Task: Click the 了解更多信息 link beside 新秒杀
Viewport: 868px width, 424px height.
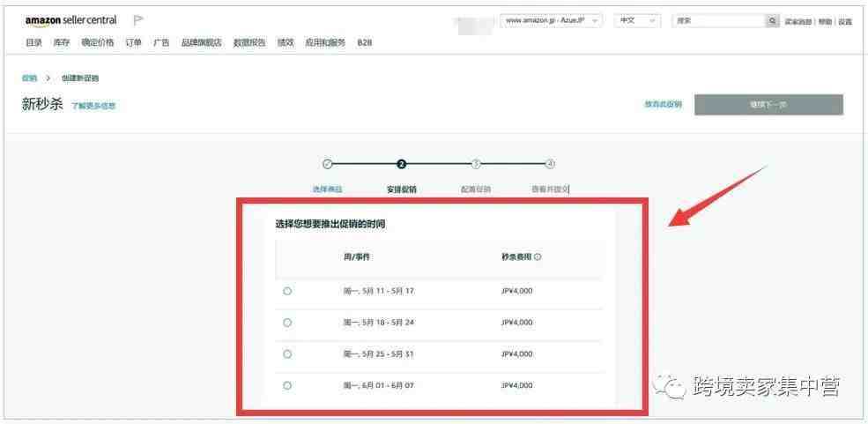Action: tap(93, 106)
